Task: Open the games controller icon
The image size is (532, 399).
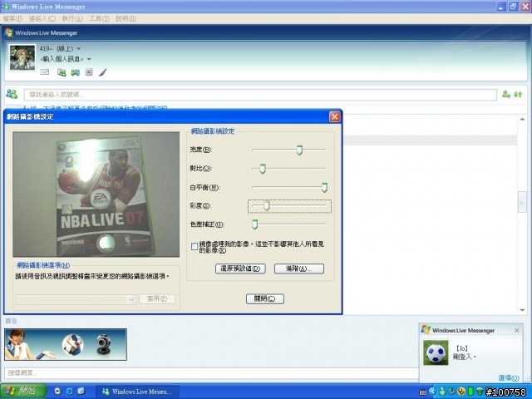Action: (x=76, y=72)
